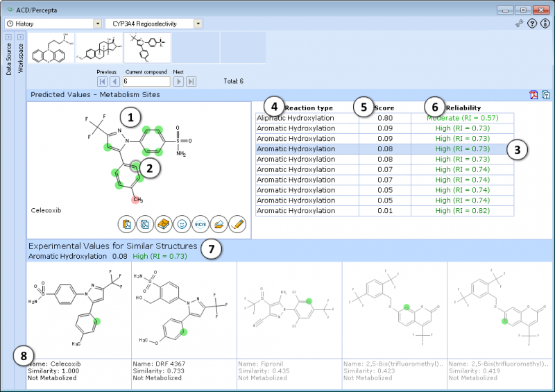Go to the next compound
555x392 pixels.
tap(178, 81)
